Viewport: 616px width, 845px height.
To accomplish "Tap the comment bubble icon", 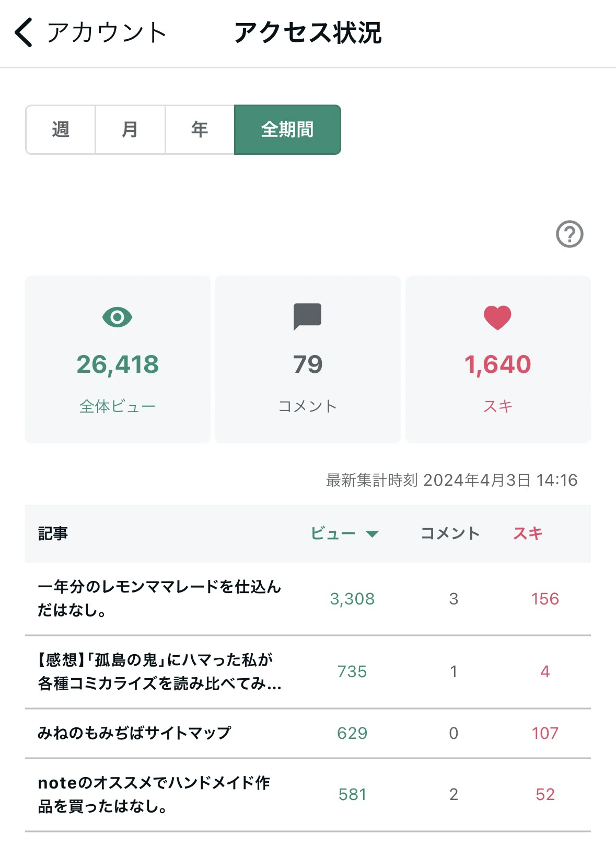I will click(x=307, y=317).
